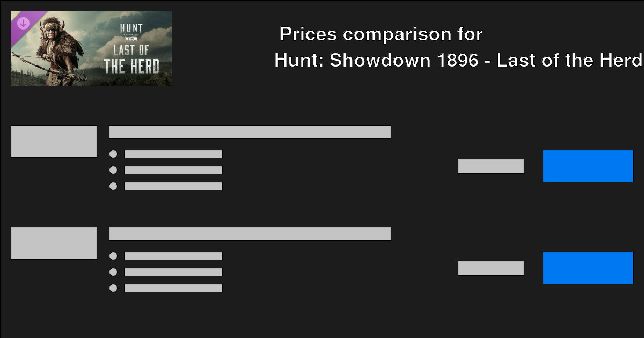
Task: Click the blue buy button on top offer
Action: click(588, 166)
